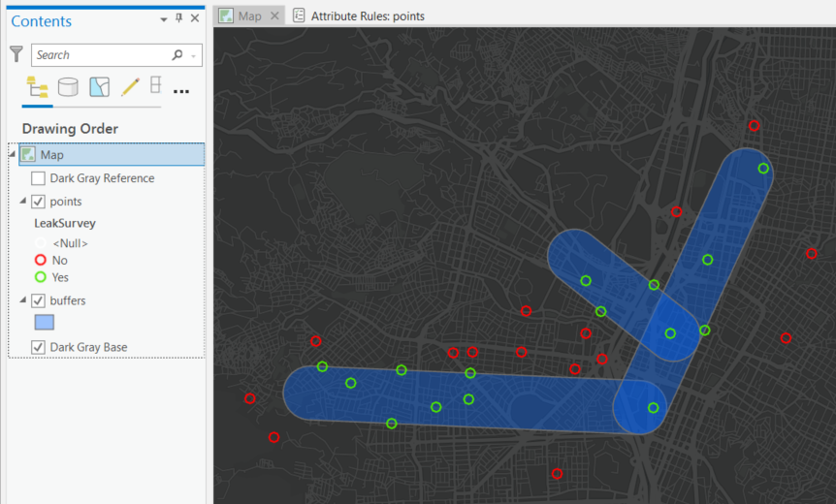
Task: Open more list options (ellipsis)
Action: pos(181,92)
